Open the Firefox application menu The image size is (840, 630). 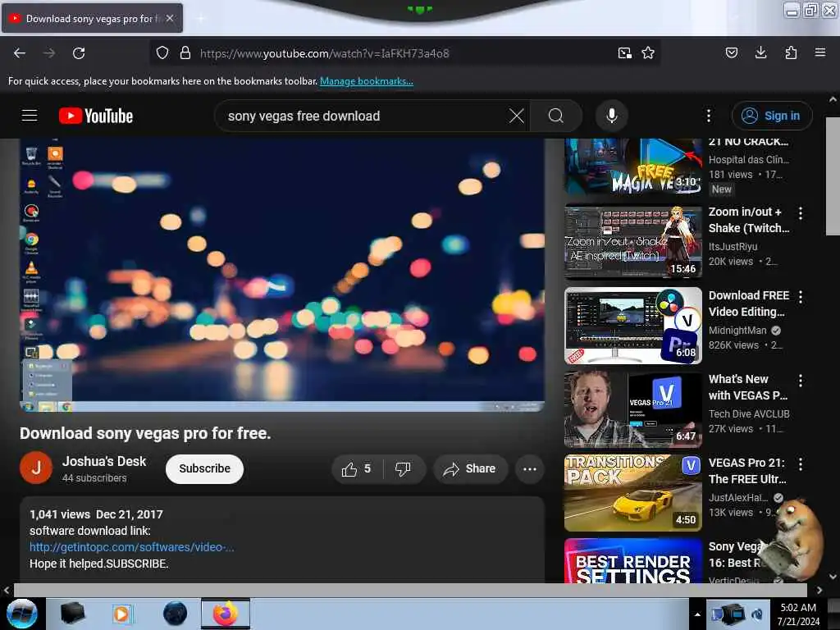tap(820, 52)
